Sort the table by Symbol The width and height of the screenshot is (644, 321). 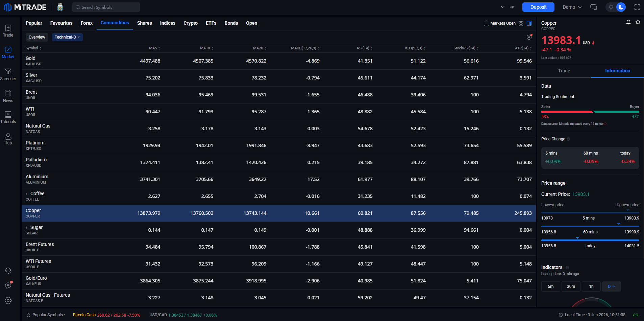click(x=33, y=48)
